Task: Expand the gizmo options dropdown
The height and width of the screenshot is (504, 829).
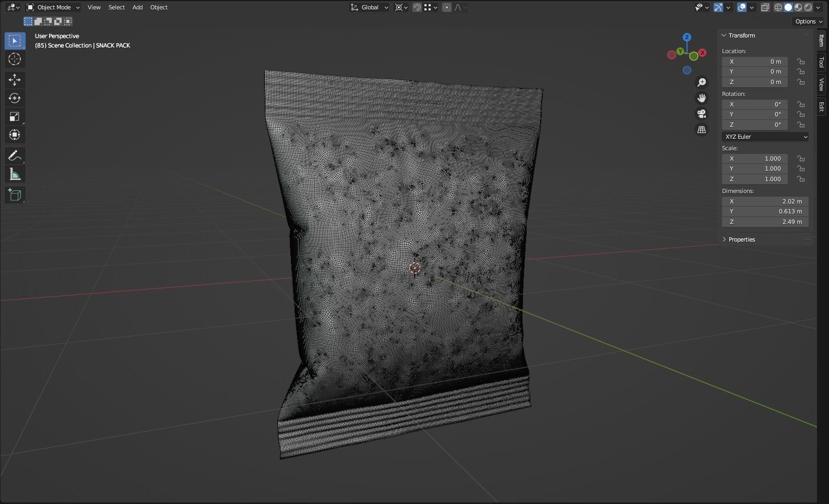Action: point(728,7)
